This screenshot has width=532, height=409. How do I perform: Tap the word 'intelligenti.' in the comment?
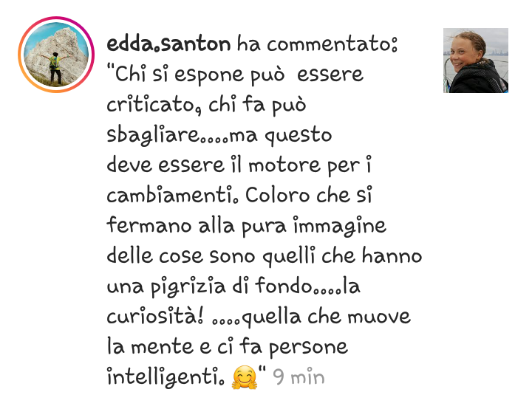tap(166, 377)
